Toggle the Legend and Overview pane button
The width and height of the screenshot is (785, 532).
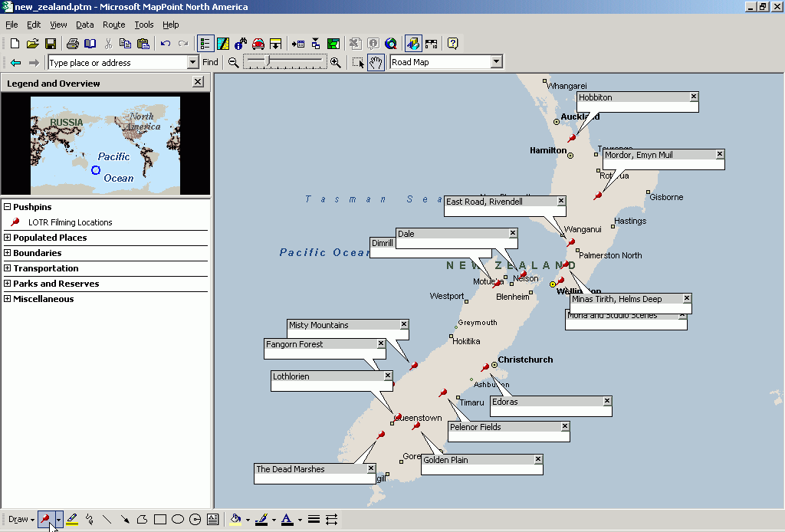pyautogui.click(x=205, y=44)
